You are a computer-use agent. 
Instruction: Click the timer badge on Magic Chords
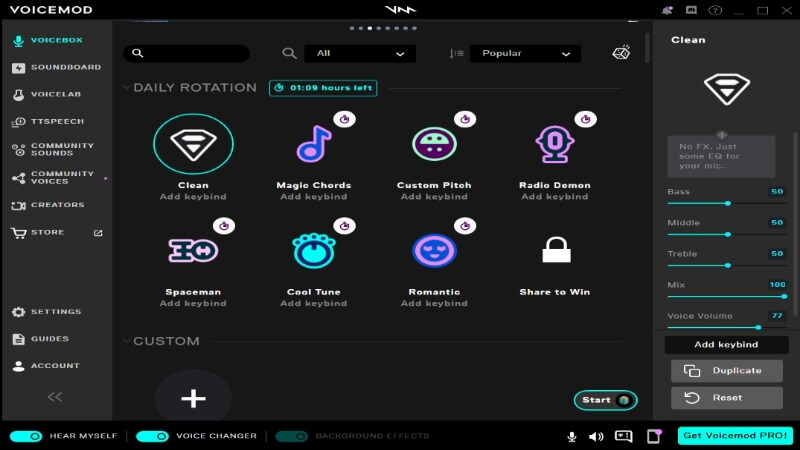point(344,119)
